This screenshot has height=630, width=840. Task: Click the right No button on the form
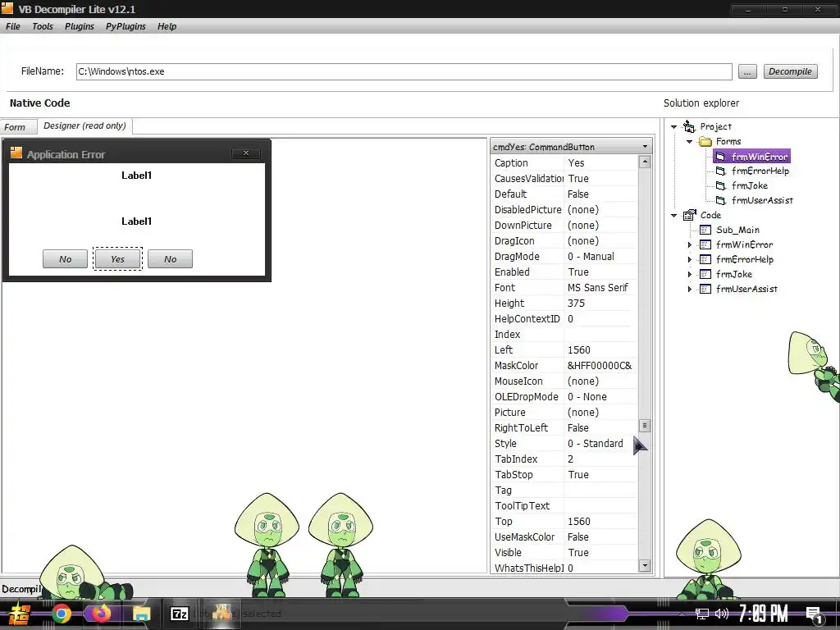click(171, 258)
